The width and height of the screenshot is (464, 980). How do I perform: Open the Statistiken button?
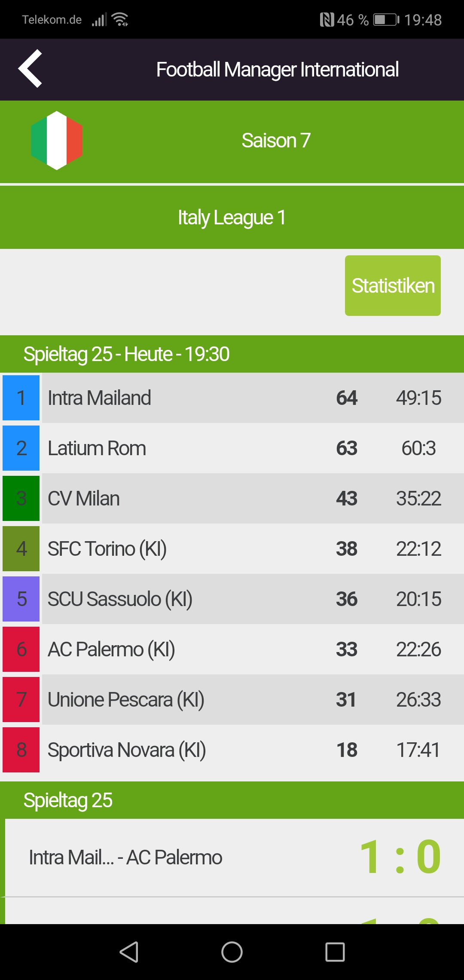pos(393,285)
